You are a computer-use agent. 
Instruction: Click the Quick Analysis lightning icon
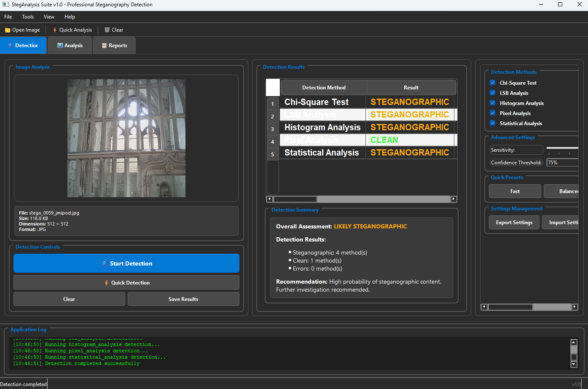(55, 30)
